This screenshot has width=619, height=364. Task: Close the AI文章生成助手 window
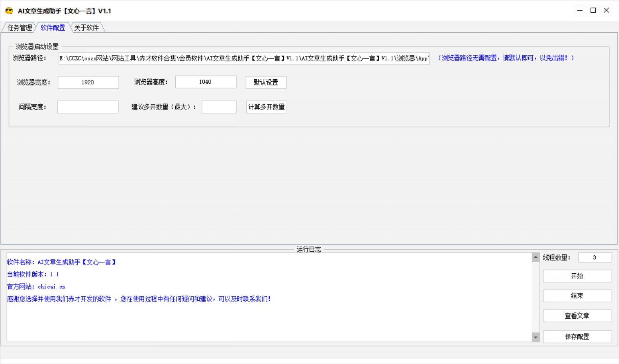click(607, 11)
